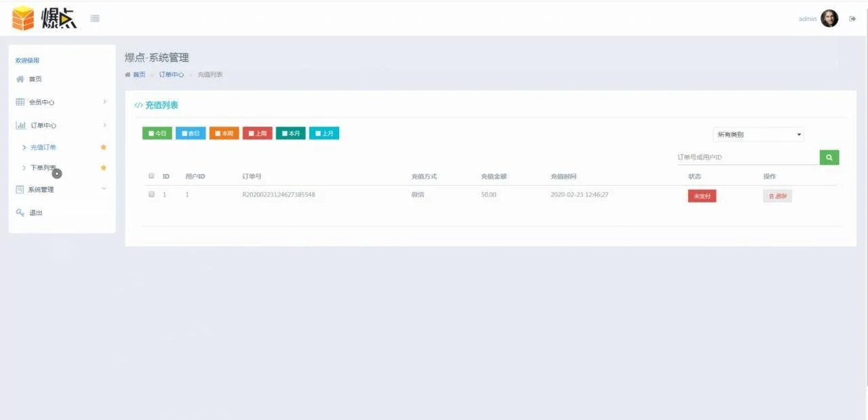The height and width of the screenshot is (420, 868).
Task: Toggle the green 今日 filter button
Action: tap(157, 133)
